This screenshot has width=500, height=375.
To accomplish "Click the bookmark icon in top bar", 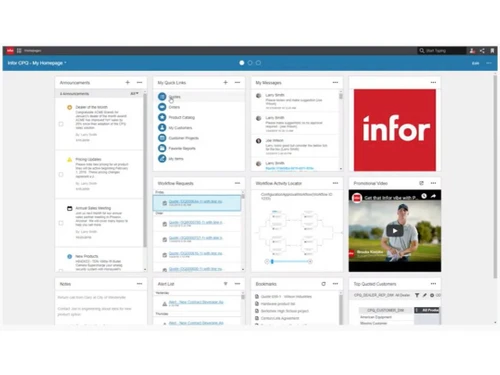I will point(492,51).
